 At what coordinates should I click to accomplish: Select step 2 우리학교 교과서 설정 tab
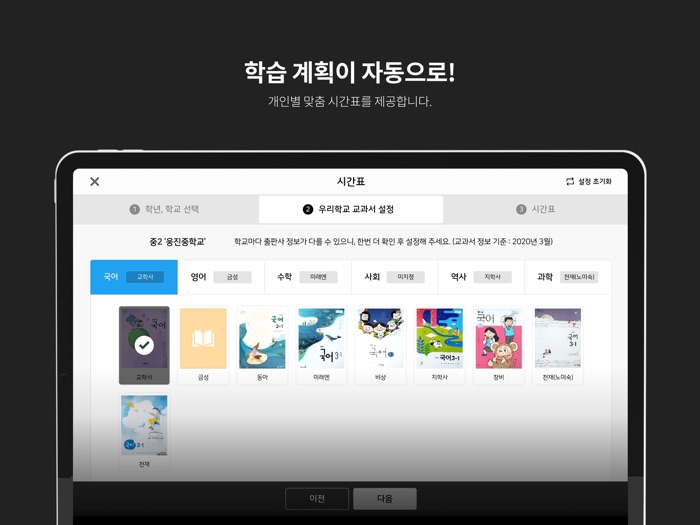351,209
